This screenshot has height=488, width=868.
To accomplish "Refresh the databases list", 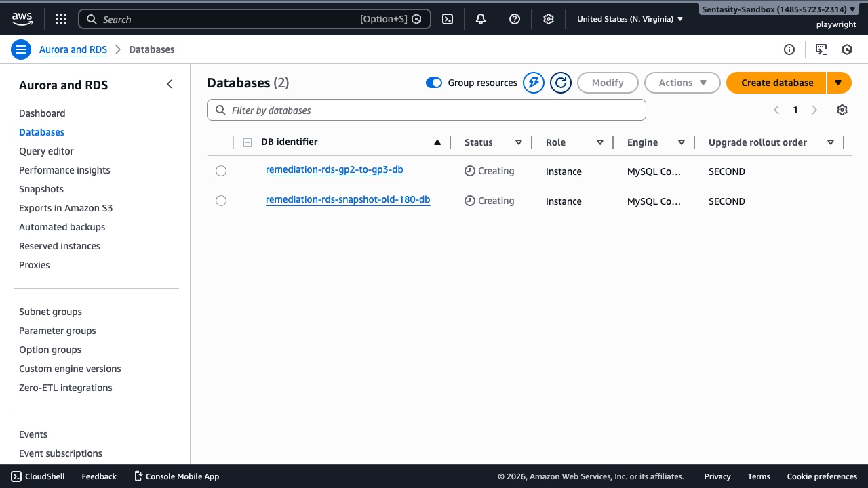I will tap(561, 82).
